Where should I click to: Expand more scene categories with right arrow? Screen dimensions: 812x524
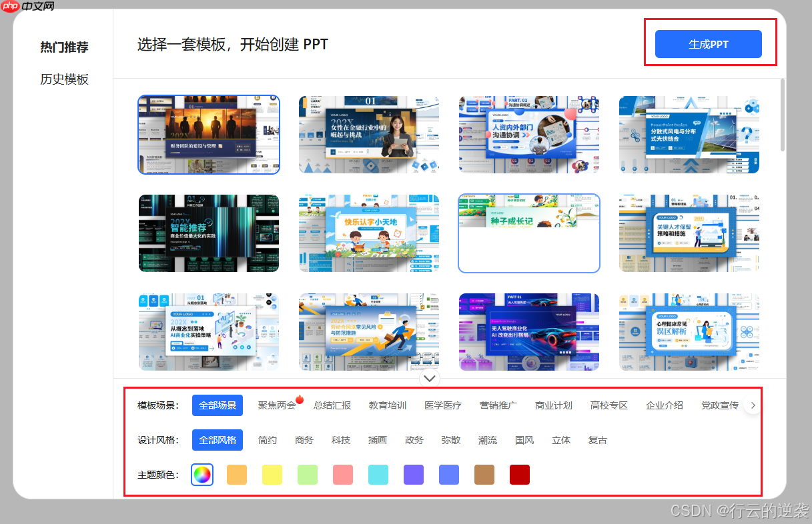click(x=753, y=405)
